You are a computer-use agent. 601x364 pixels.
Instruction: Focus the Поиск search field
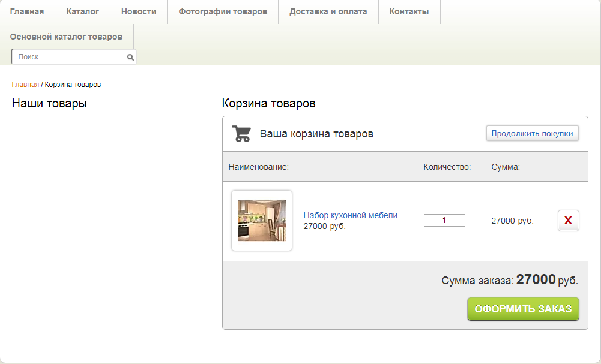(69, 57)
